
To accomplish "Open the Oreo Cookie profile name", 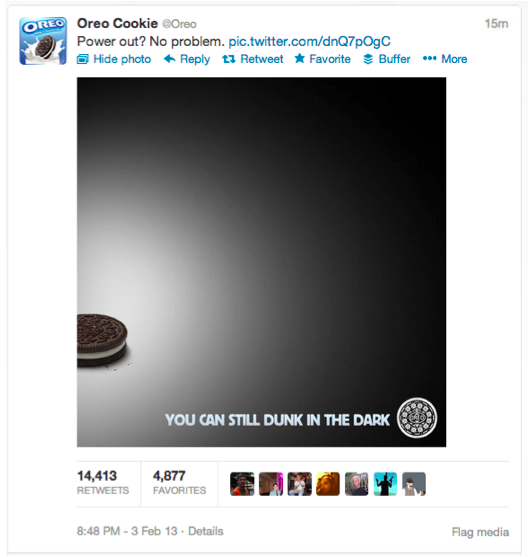I will [x=117, y=23].
